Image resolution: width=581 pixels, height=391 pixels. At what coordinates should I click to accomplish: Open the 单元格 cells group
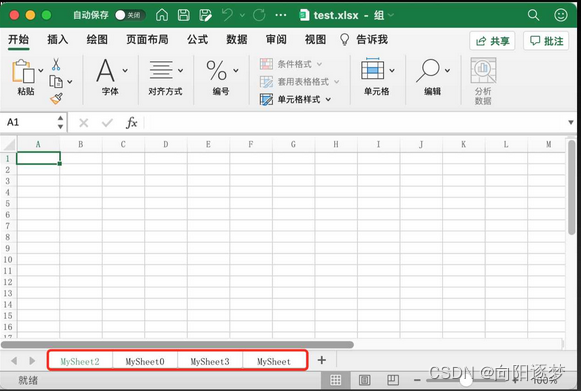pos(377,77)
